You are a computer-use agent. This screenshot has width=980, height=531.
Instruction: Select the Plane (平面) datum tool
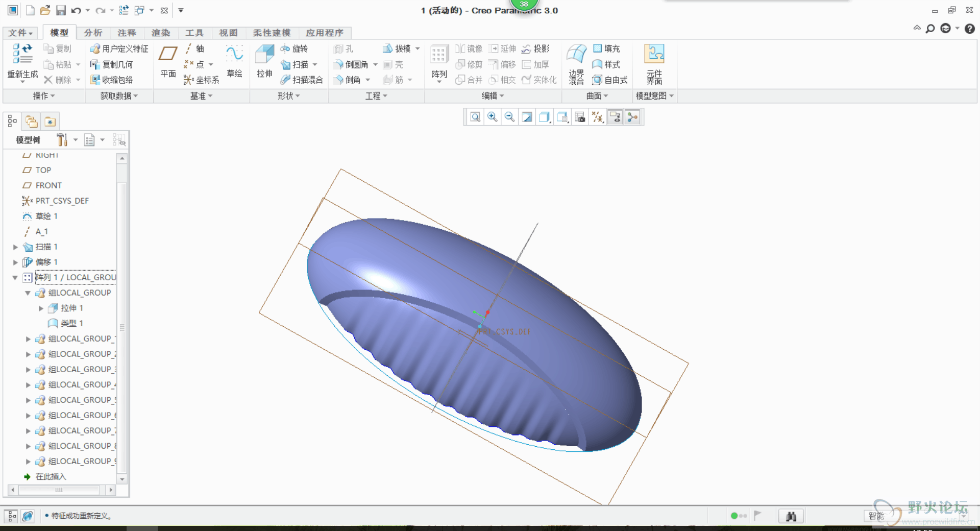coord(168,60)
